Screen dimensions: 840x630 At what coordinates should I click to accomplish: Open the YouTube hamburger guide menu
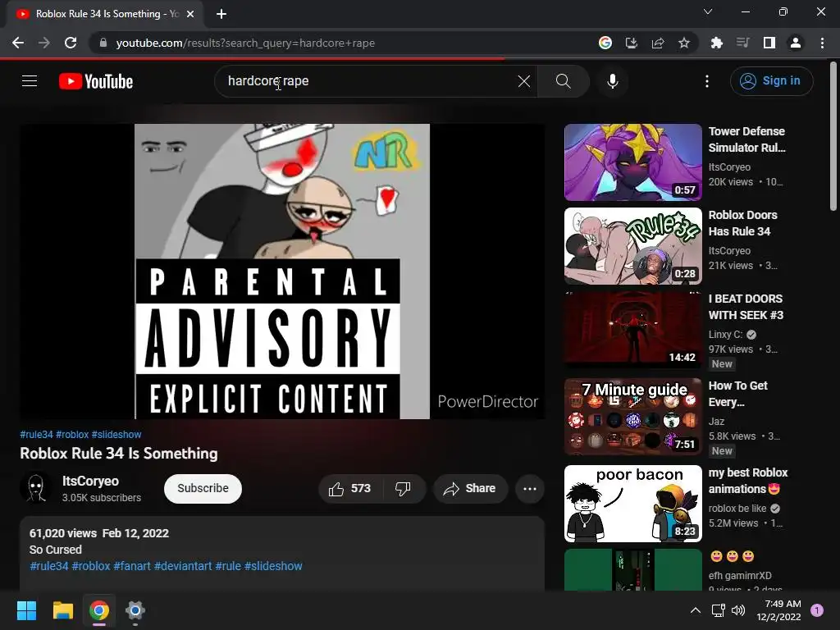coord(30,81)
